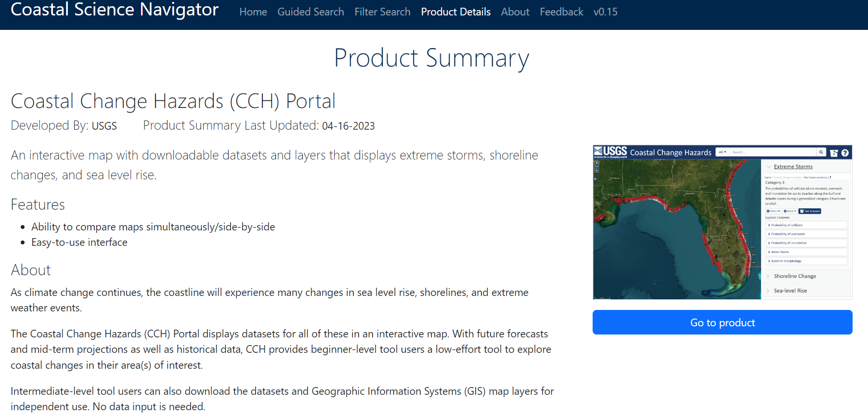
Task: Open the About page in navbar
Action: (515, 12)
